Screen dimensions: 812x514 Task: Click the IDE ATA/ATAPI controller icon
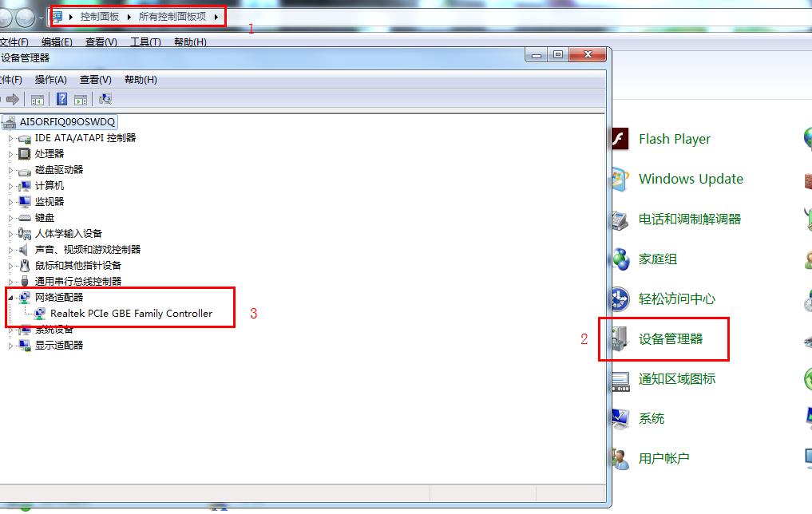pyautogui.click(x=24, y=139)
